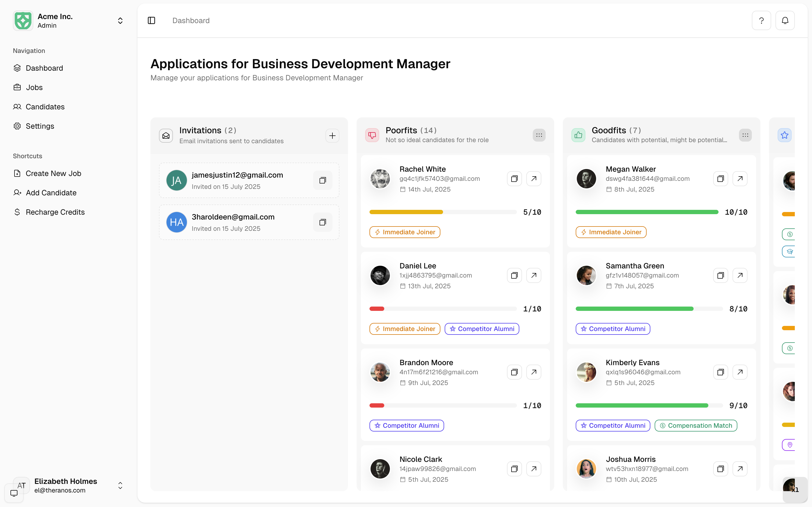Select the name Kimberly Evans
Screen dimensions: 812x507
pos(632,362)
